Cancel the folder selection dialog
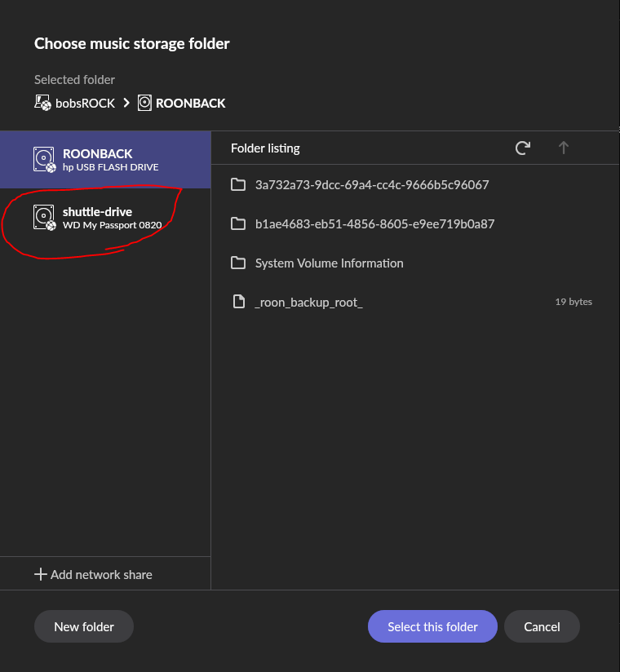Viewport: 620px width, 672px height. click(542, 626)
